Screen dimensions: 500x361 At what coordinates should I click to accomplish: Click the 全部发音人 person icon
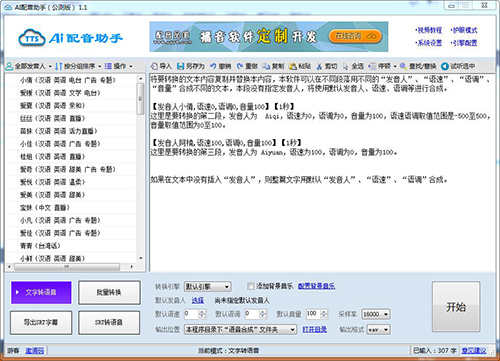tap(9, 66)
